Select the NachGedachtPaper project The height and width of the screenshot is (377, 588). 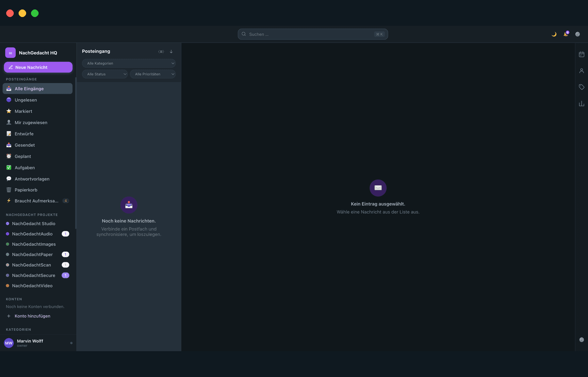click(38, 255)
